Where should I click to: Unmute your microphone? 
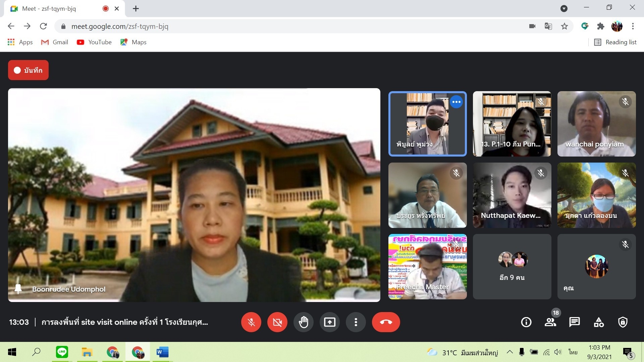point(251,322)
